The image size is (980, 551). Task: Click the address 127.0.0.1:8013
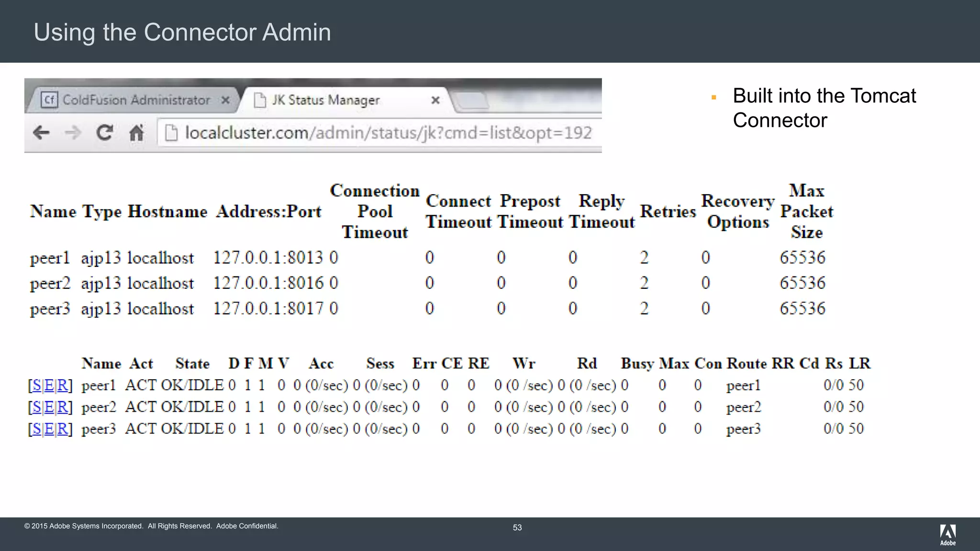268,257
